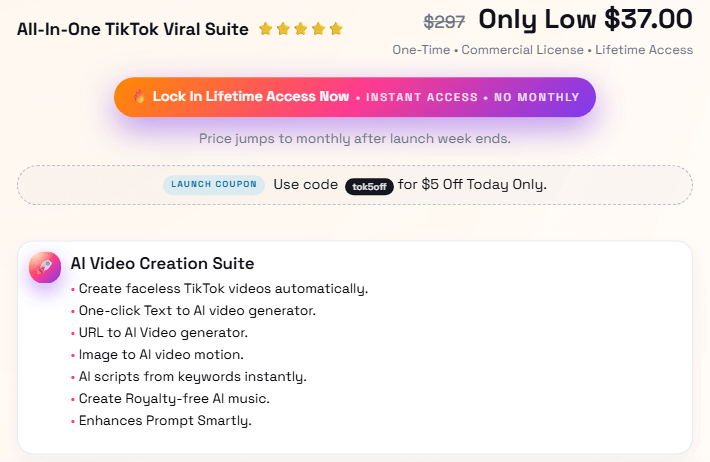Click the LAUNCH COUPON badge
Screen dimensions: 710x462
(x=213, y=185)
